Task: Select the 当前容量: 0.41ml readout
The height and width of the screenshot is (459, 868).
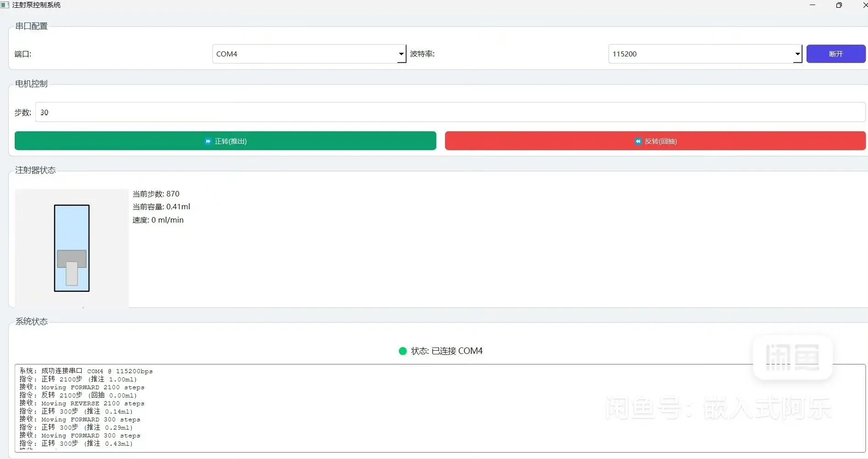Action: (x=161, y=207)
